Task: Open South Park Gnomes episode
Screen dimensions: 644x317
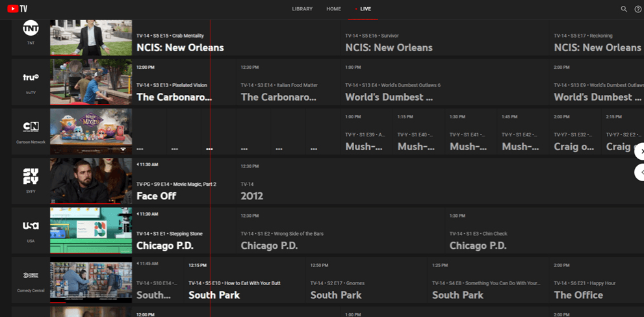Action: [x=367, y=280]
